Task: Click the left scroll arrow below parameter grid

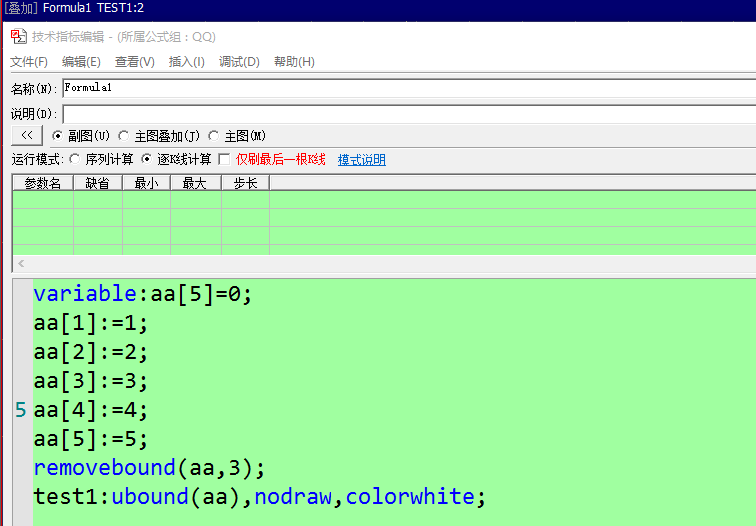Action: pyautogui.click(x=20, y=265)
